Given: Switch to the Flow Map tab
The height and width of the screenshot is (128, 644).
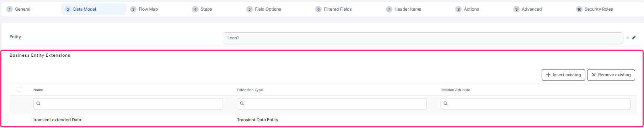Looking at the screenshot, I should point(148,9).
